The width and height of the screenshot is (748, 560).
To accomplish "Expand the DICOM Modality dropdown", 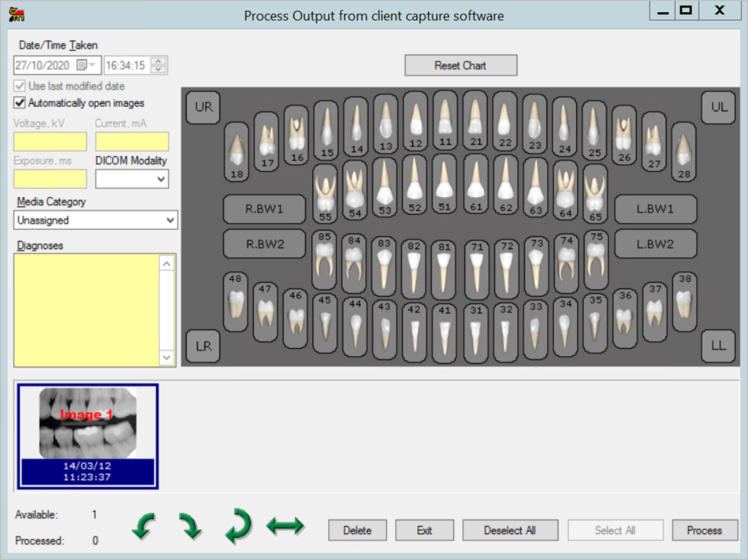I will 132,179.
